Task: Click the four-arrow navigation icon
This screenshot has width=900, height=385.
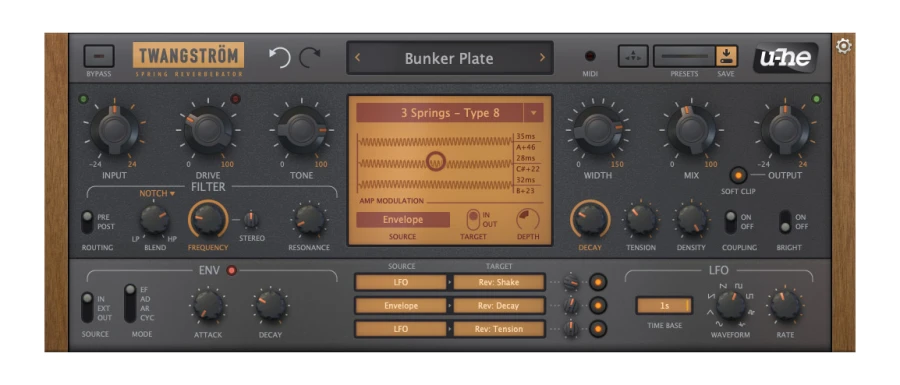Action: (x=633, y=56)
